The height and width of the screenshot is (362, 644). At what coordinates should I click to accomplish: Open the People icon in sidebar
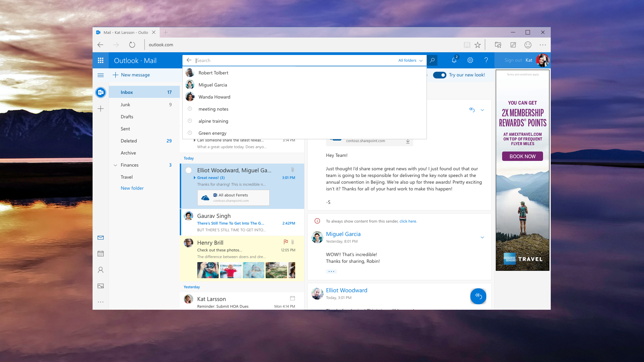pyautogui.click(x=100, y=270)
